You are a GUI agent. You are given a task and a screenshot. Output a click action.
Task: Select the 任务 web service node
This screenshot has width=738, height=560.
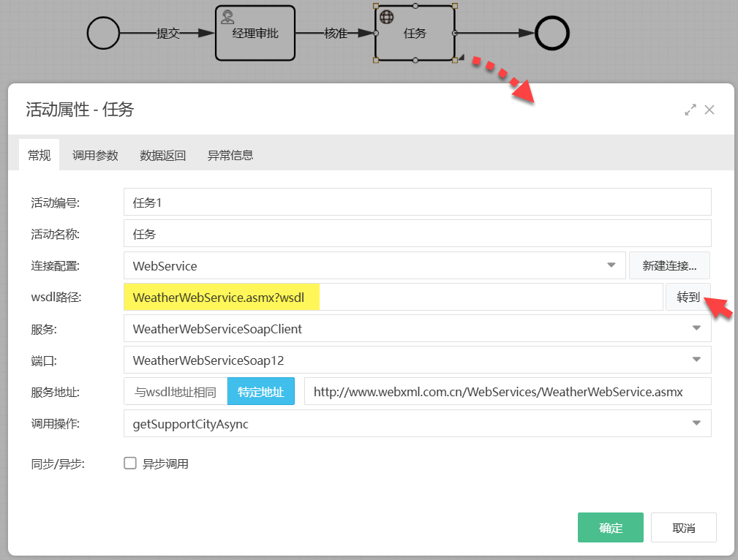pos(415,34)
